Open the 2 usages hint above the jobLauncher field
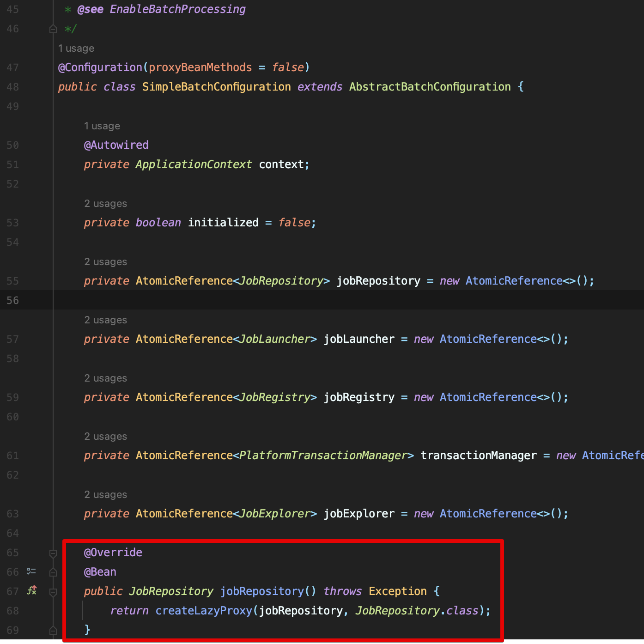 click(x=105, y=320)
